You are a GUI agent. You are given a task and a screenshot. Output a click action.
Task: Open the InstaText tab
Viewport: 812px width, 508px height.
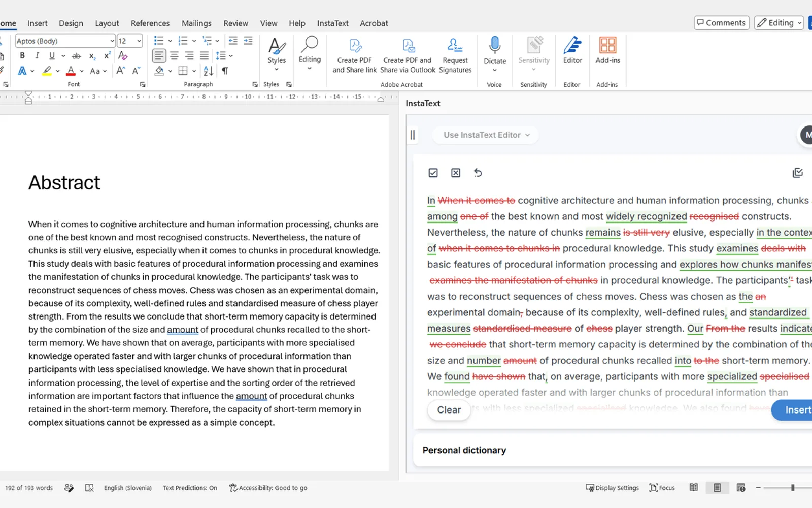click(x=332, y=23)
